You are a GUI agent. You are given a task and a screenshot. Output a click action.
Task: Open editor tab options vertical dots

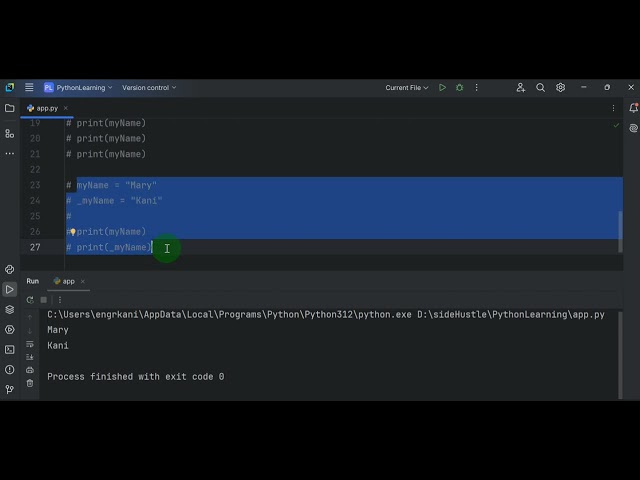(x=613, y=108)
